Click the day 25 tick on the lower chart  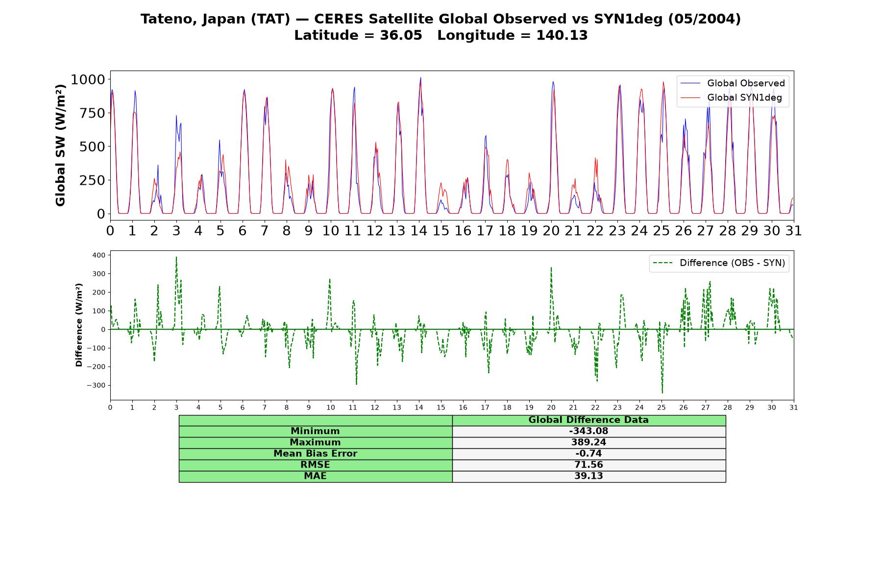[661, 407]
